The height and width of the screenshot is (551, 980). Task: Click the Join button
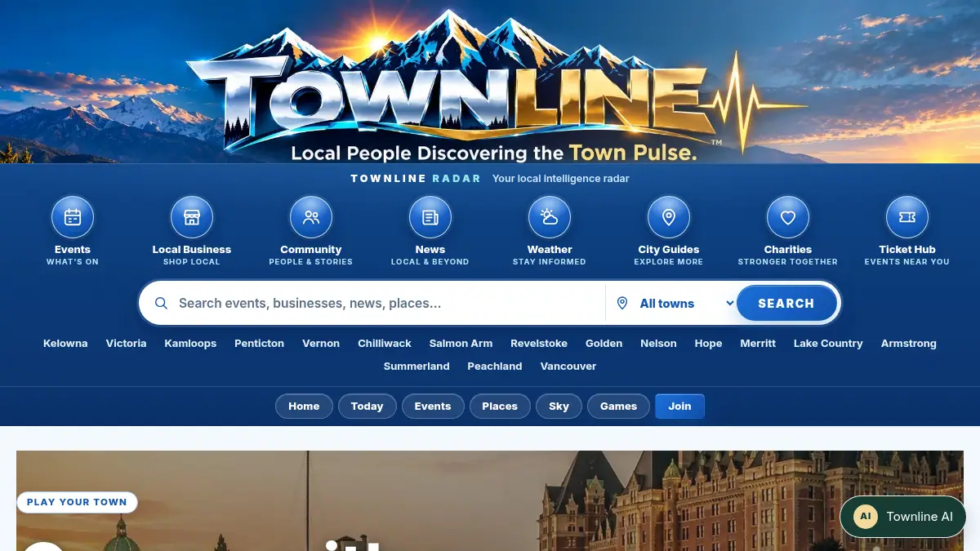679,406
